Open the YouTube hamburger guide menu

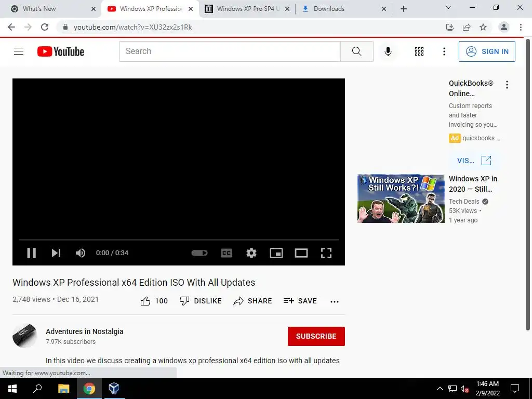click(19, 51)
